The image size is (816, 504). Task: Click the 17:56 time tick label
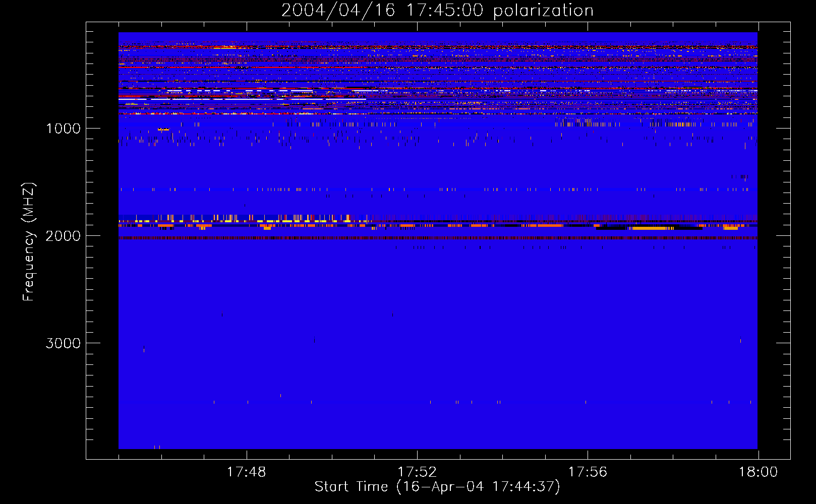tap(588, 472)
